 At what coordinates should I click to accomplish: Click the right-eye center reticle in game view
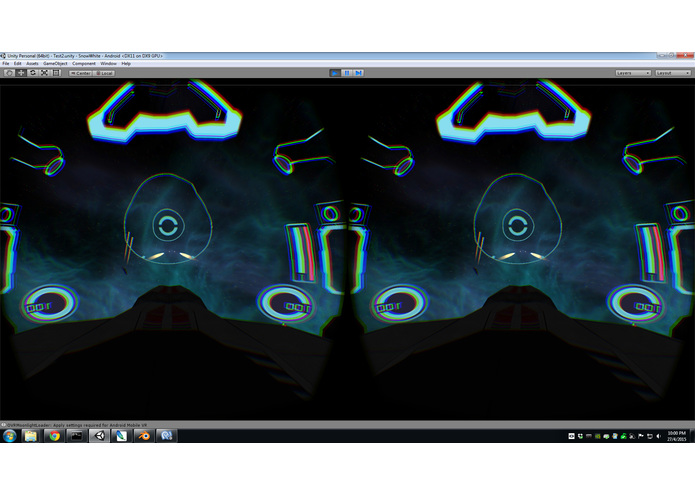click(x=518, y=226)
